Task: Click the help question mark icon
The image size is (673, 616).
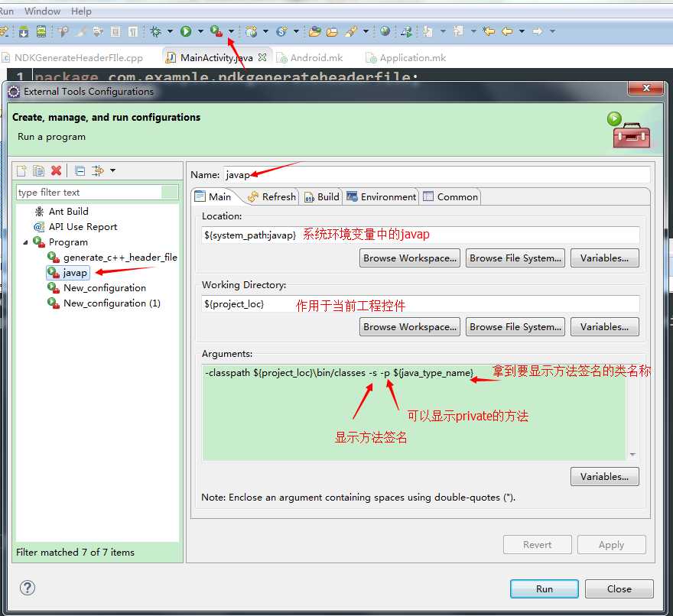Action: pyautogui.click(x=28, y=588)
